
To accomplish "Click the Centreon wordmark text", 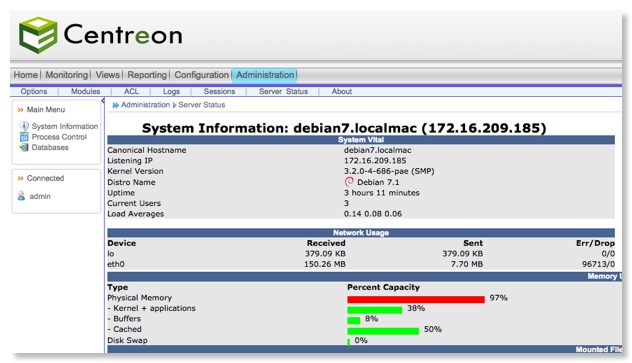I will point(123,35).
